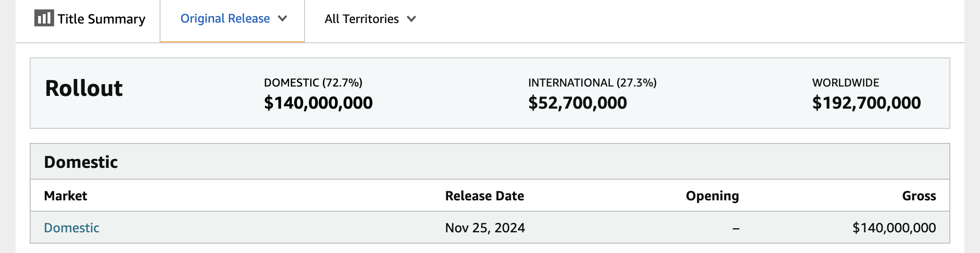Expand the Original Release chevron arrow
Image resolution: width=980 pixels, height=253 pixels.
[x=282, y=19]
